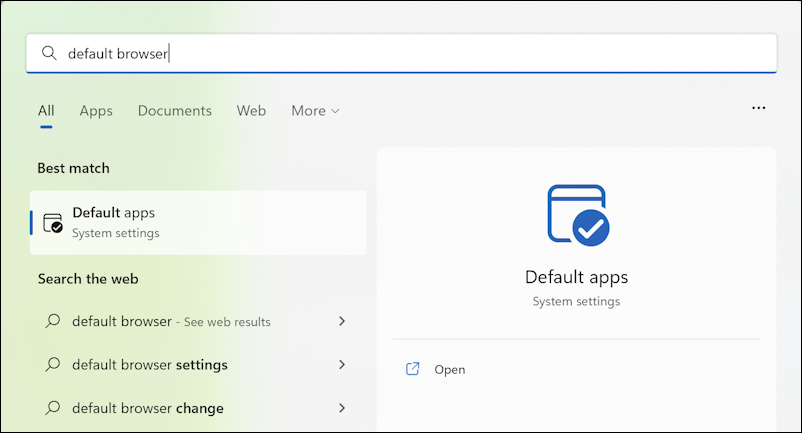Viewport: 802px width, 433px height.
Task: Click the magnifier icon in search box
Action: [x=49, y=53]
